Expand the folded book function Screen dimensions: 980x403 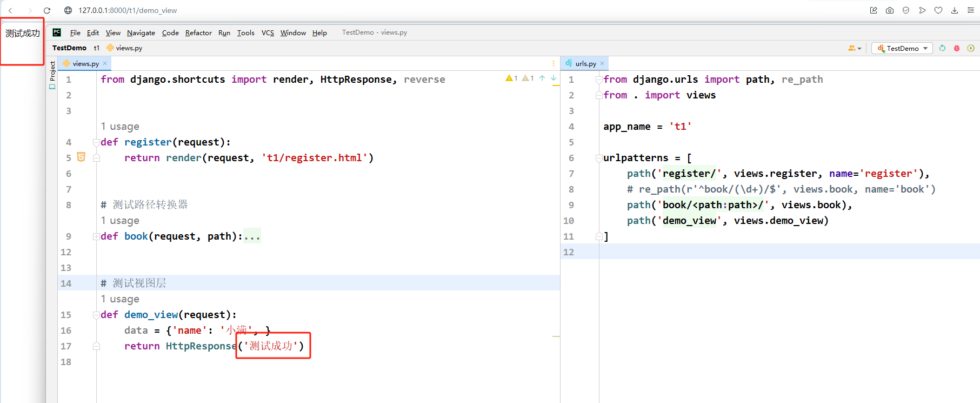point(96,236)
